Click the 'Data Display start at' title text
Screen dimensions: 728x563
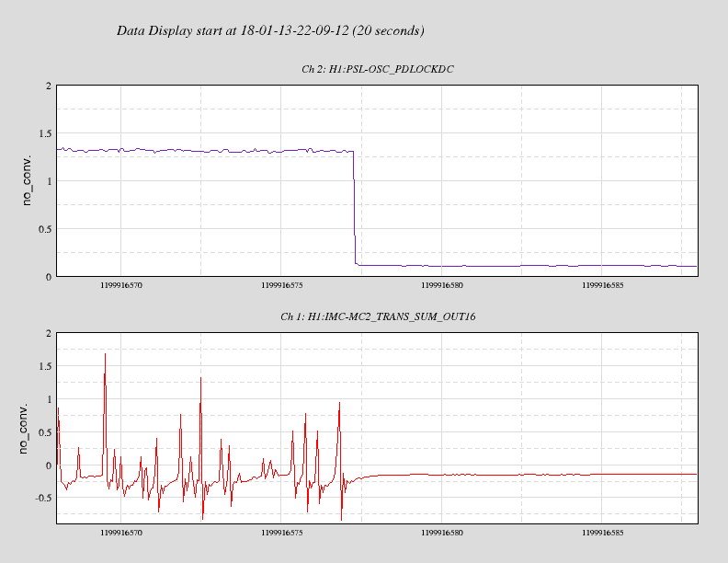270,30
